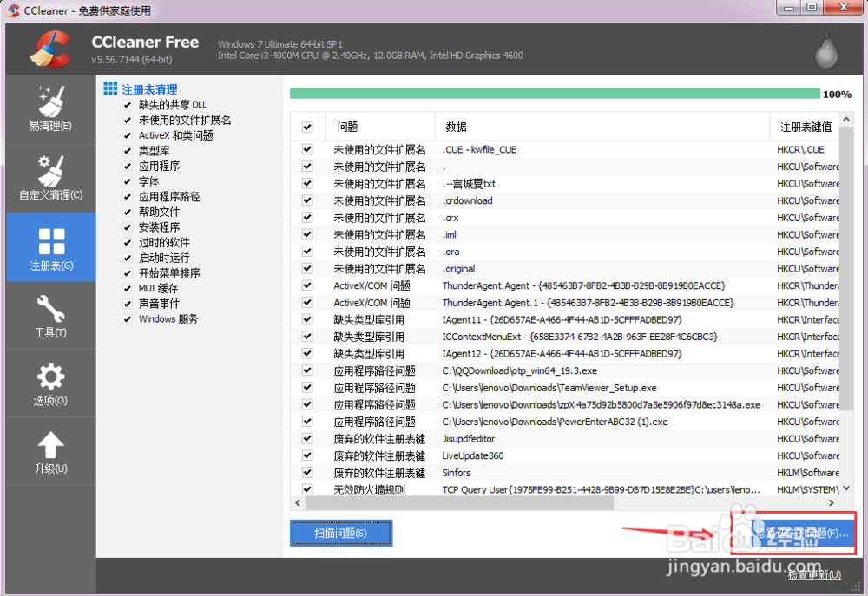Select the ThunderAgent.Agent.1 row
The height and width of the screenshot is (596, 868).
tap(565, 303)
